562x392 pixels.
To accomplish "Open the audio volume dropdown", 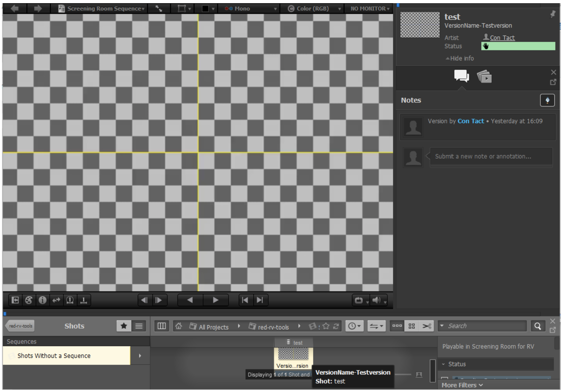I will [x=379, y=300].
